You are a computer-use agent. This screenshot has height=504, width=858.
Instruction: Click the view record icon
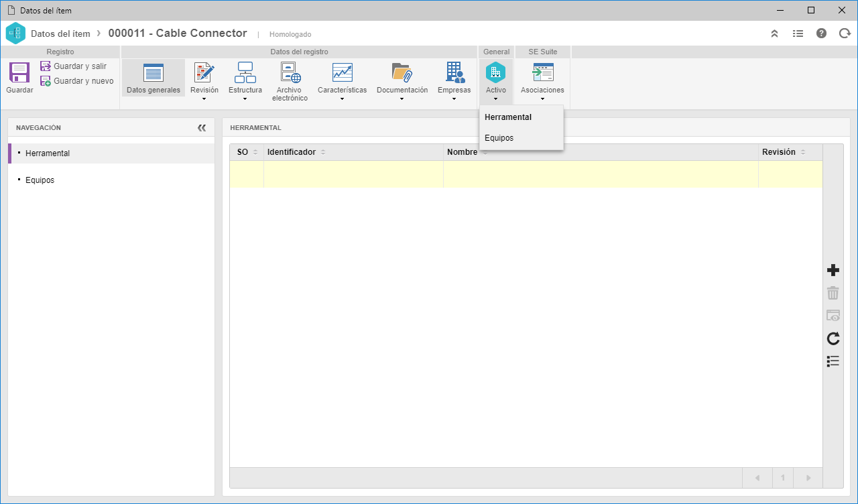click(x=833, y=316)
